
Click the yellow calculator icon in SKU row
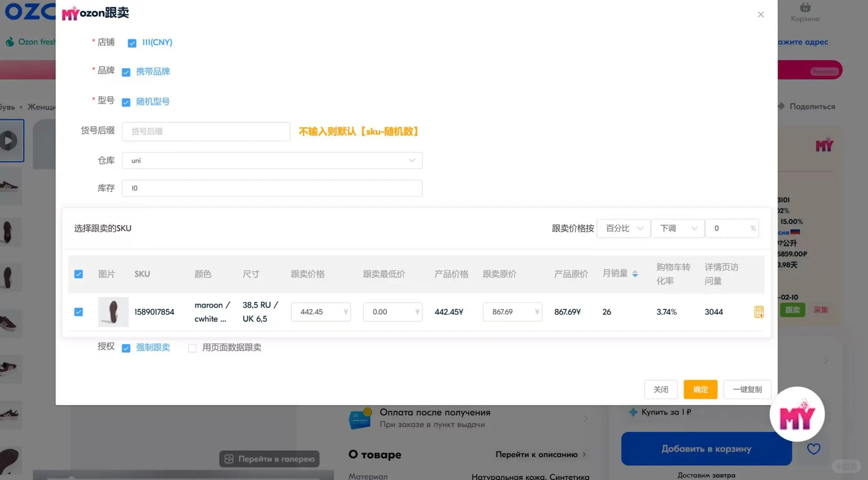coord(759,312)
